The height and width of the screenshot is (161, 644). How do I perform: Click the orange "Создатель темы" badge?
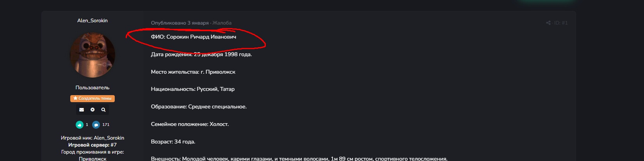[x=93, y=99]
